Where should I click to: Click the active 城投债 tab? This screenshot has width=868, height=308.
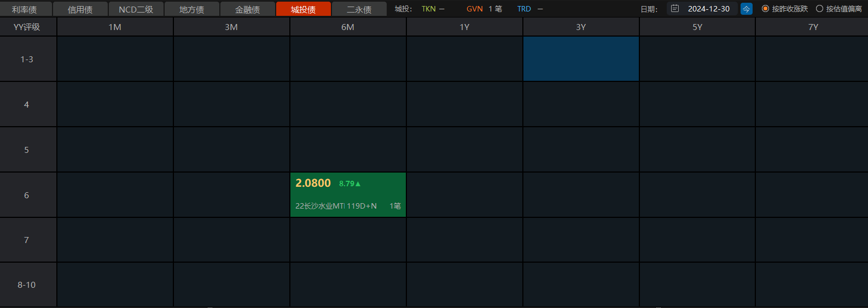tap(303, 9)
